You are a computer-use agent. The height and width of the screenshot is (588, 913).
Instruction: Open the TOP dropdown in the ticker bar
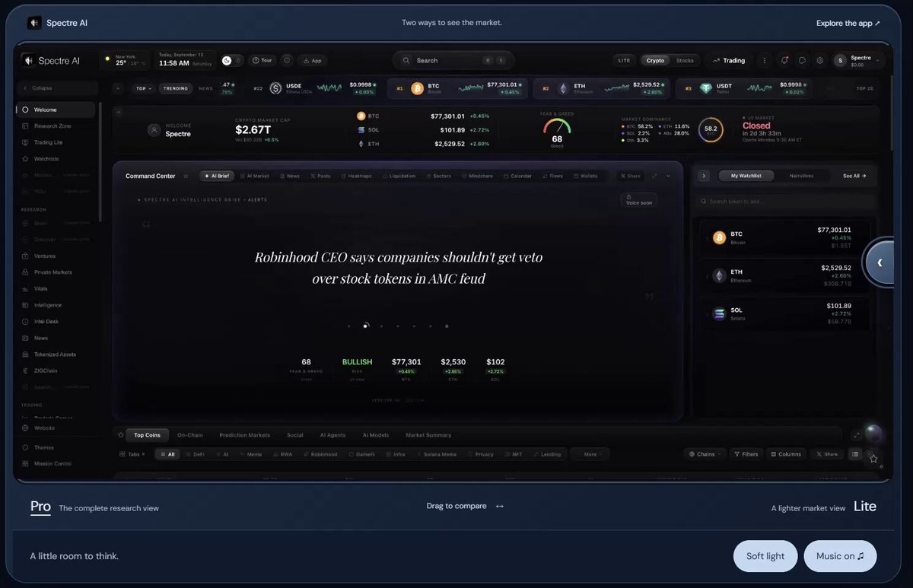142,88
